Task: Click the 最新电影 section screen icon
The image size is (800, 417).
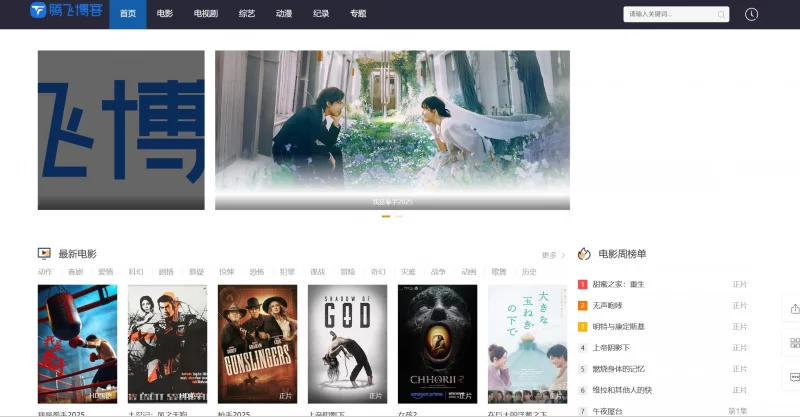Action: pyautogui.click(x=44, y=254)
